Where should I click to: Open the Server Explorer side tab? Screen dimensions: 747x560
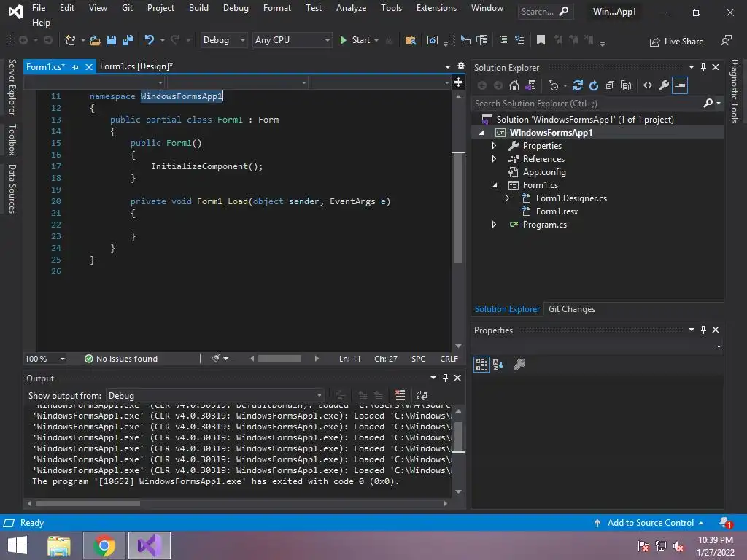pyautogui.click(x=12, y=87)
